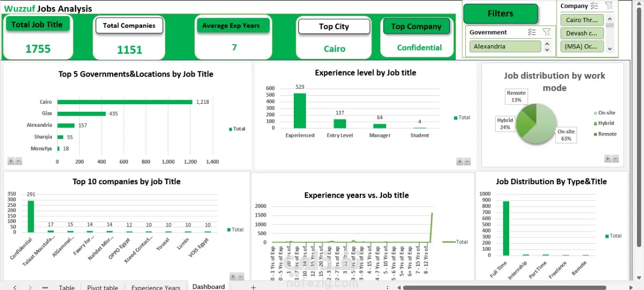644x290 pixels.
Task: Click the Hybrid 24% pie label
Action: point(505,124)
